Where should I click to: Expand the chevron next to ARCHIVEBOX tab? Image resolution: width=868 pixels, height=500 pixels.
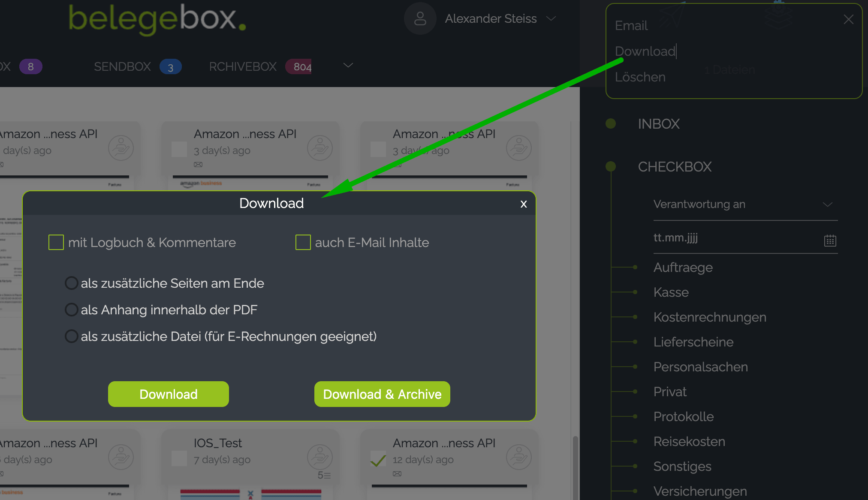[x=348, y=65]
